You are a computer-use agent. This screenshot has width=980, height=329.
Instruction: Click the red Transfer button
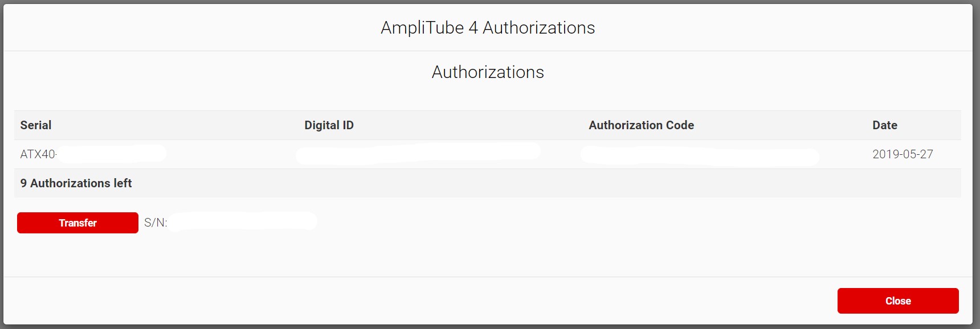click(x=77, y=223)
